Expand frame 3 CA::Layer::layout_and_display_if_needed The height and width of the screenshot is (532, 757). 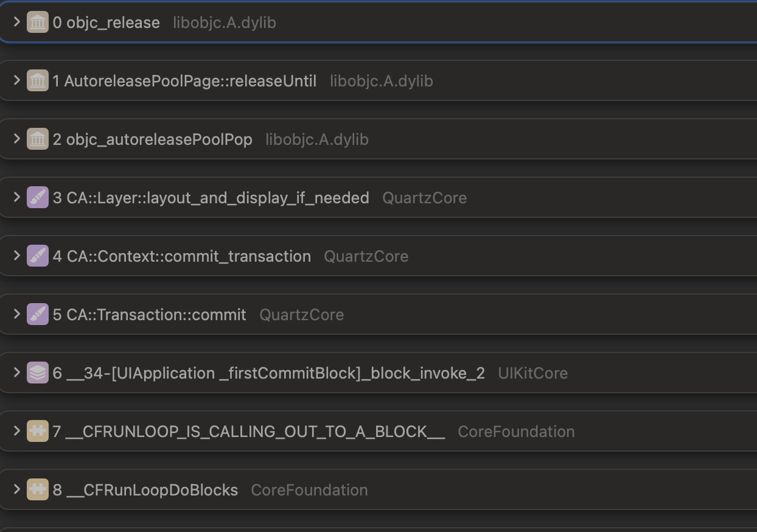(x=17, y=198)
